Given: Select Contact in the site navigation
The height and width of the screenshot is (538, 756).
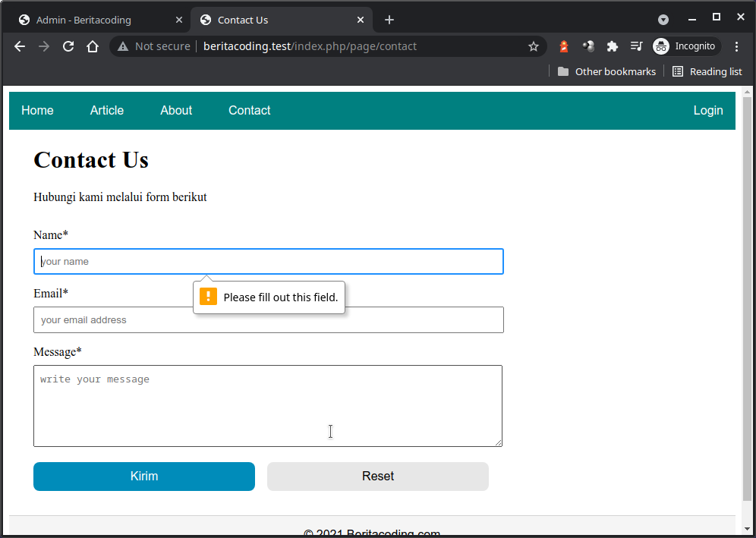Looking at the screenshot, I should click(x=249, y=110).
